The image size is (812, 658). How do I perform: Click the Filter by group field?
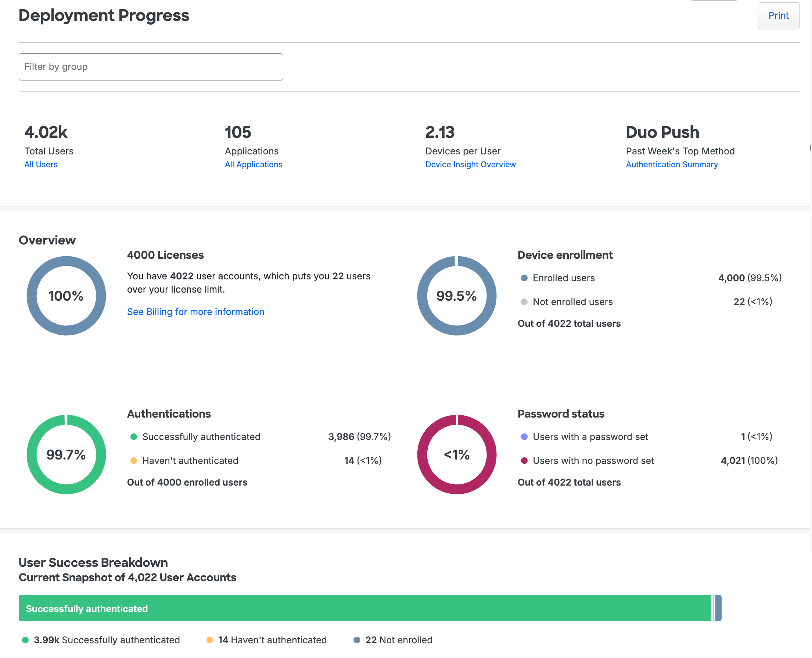coord(150,67)
